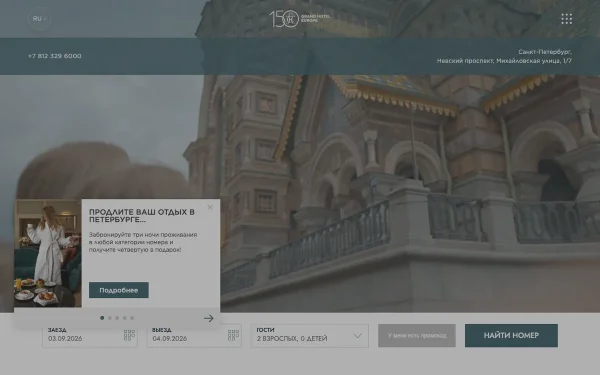
Task: Click the Найти номер button
Action: click(511, 336)
